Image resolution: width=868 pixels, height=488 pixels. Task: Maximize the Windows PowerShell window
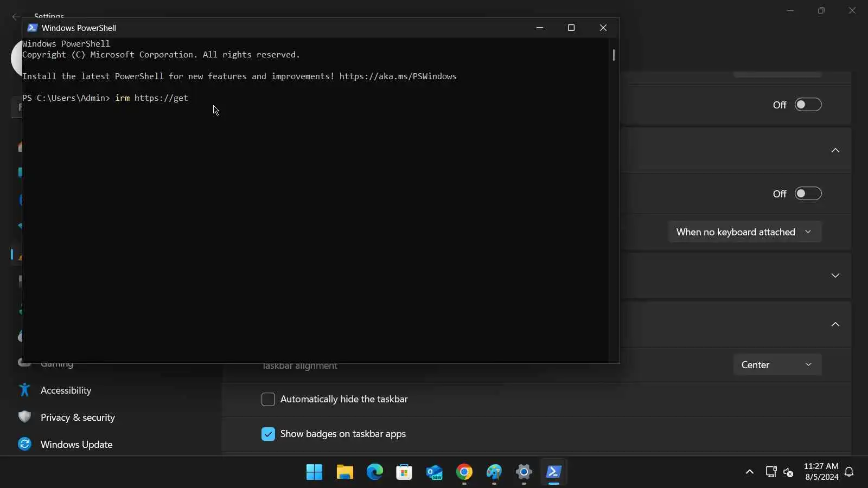pos(571,28)
